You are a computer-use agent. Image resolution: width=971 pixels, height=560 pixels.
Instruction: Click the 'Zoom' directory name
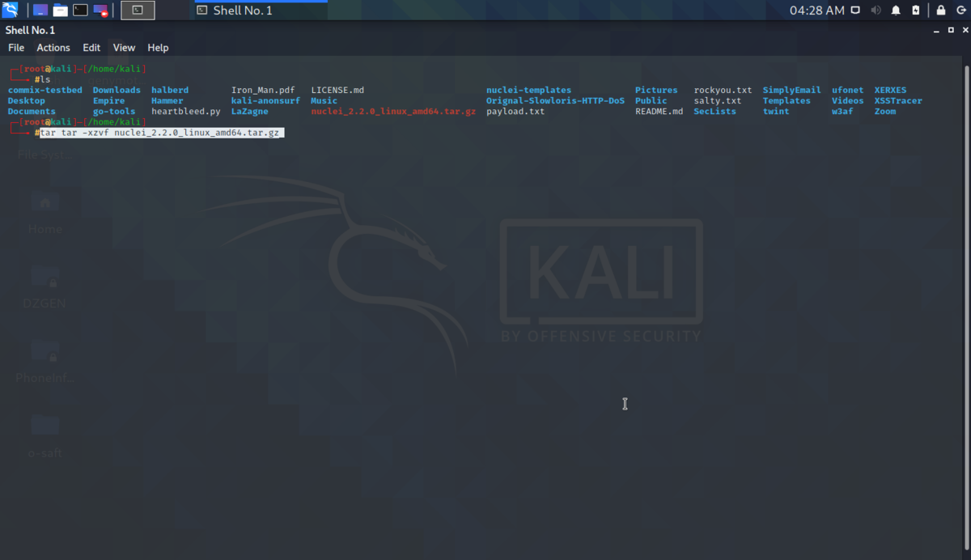coord(885,111)
